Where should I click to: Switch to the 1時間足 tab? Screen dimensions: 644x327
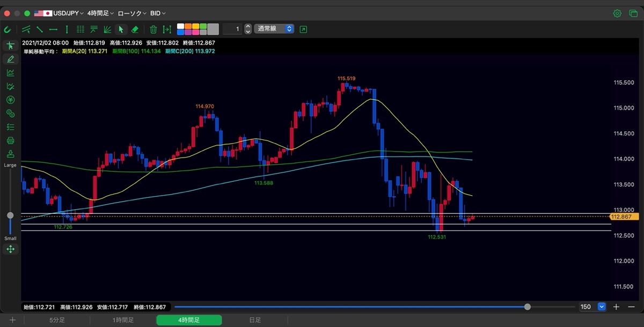(x=123, y=320)
